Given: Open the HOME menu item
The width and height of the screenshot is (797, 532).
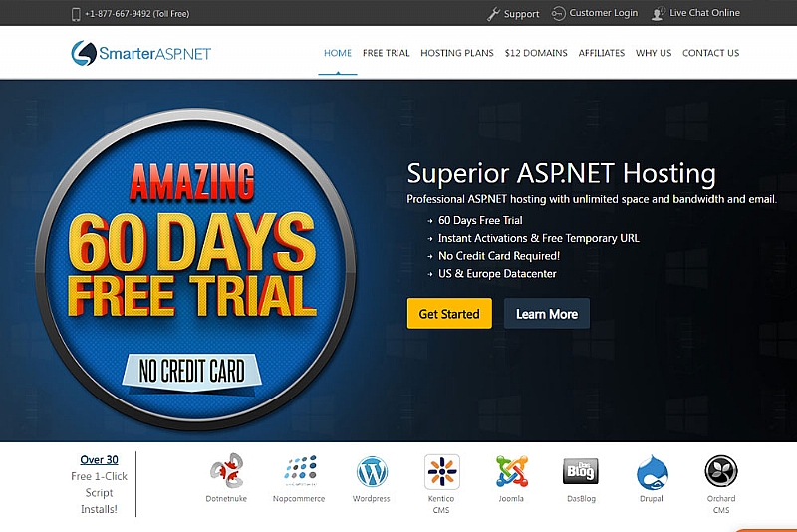Looking at the screenshot, I should pos(338,53).
